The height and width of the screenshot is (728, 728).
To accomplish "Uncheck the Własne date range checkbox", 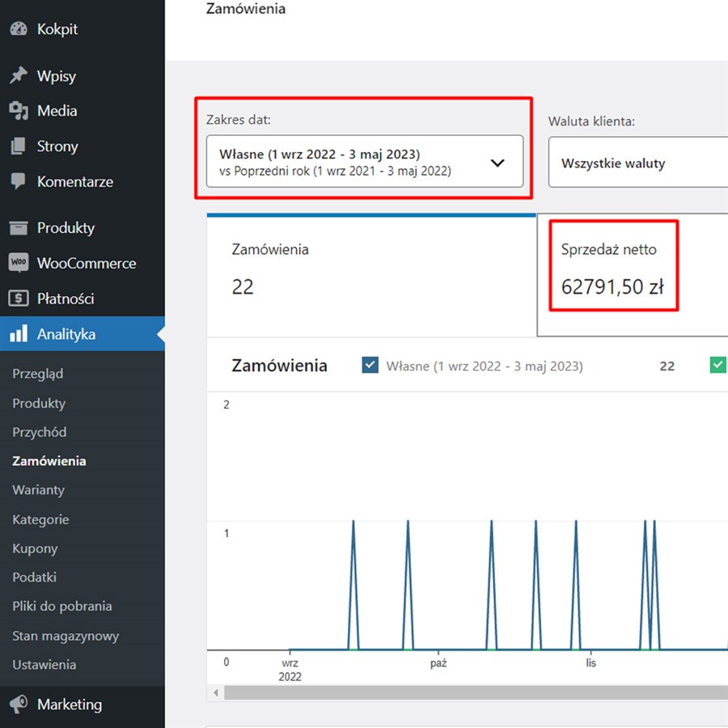I will [370, 366].
